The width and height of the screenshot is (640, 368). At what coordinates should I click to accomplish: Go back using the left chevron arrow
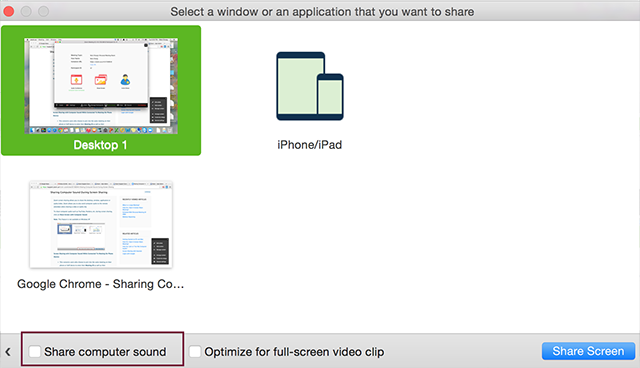point(8,352)
